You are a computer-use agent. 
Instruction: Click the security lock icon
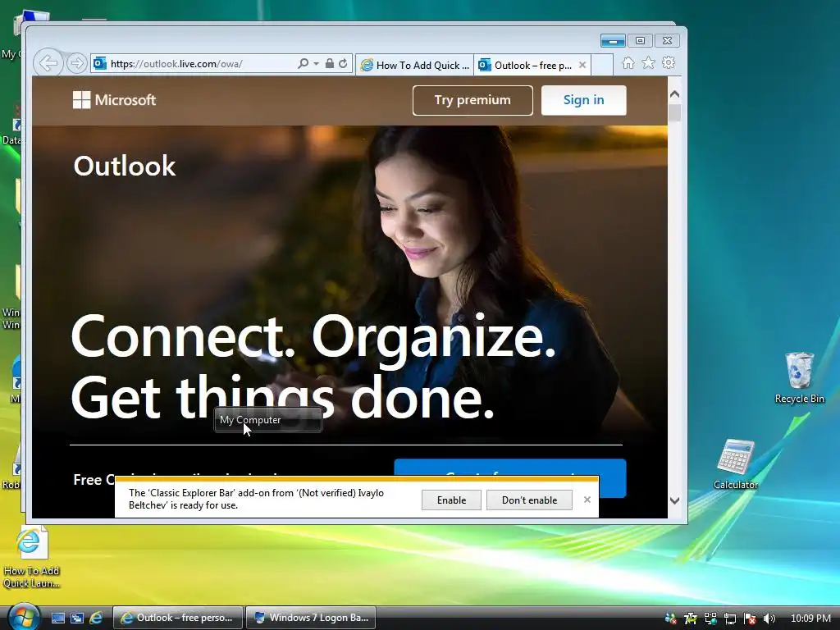330,63
